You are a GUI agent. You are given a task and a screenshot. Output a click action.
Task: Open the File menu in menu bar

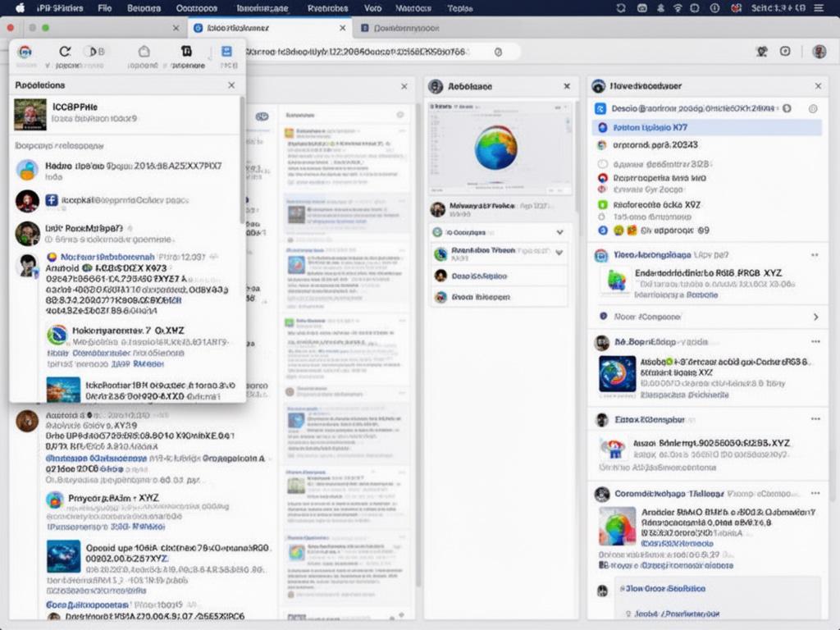[104, 7]
